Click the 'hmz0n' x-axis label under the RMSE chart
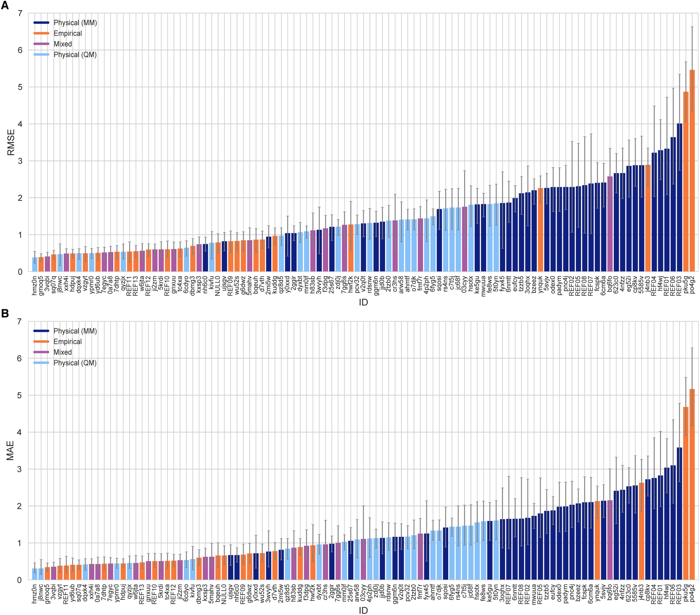The image size is (700, 615). coord(34,285)
